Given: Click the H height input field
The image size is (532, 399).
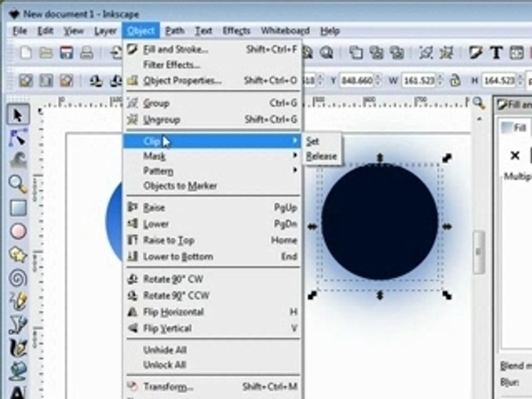Looking at the screenshot, I should pyautogui.click(x=500, y=80).
